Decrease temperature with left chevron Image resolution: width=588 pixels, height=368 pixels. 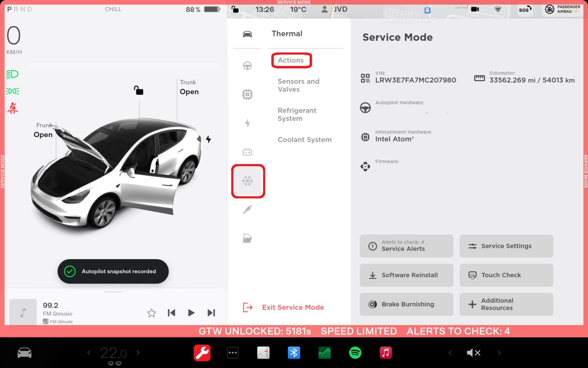[x=89, y=352]
